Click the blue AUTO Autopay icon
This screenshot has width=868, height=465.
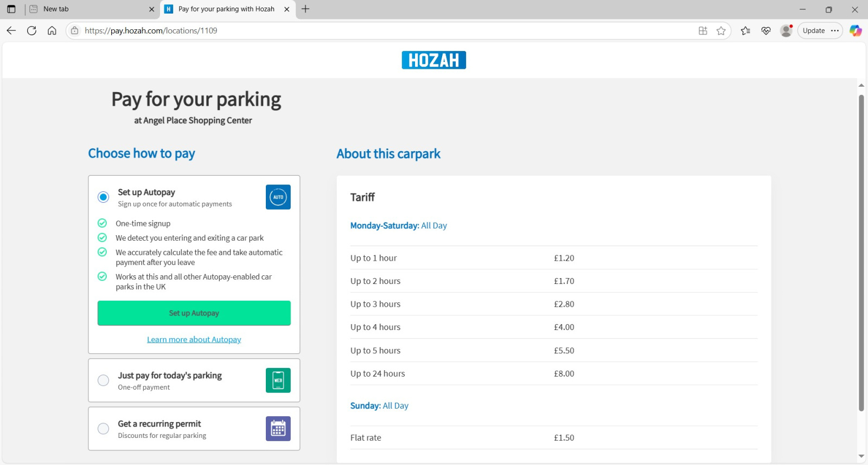pyautogui.click(x=278, y=197)
